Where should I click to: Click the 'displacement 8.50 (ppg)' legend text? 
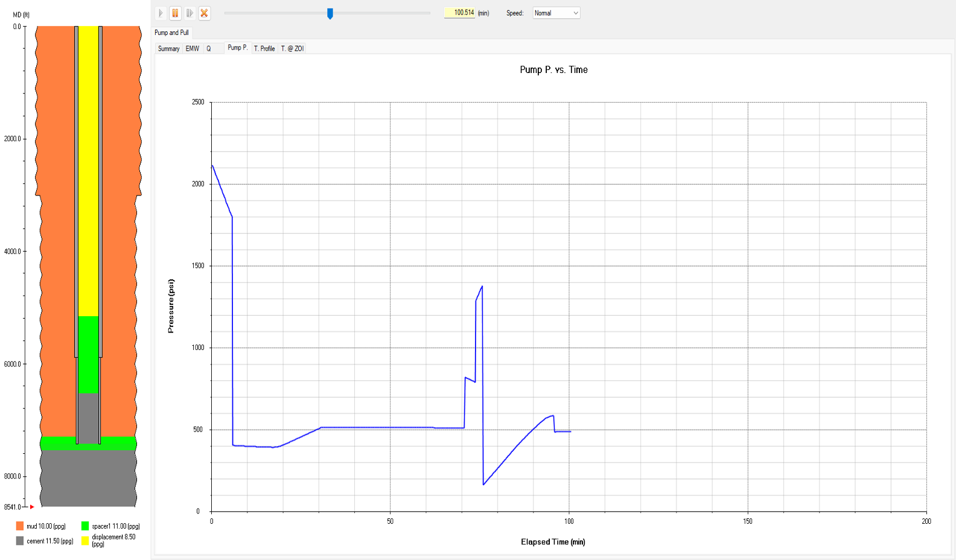[113, 540]
